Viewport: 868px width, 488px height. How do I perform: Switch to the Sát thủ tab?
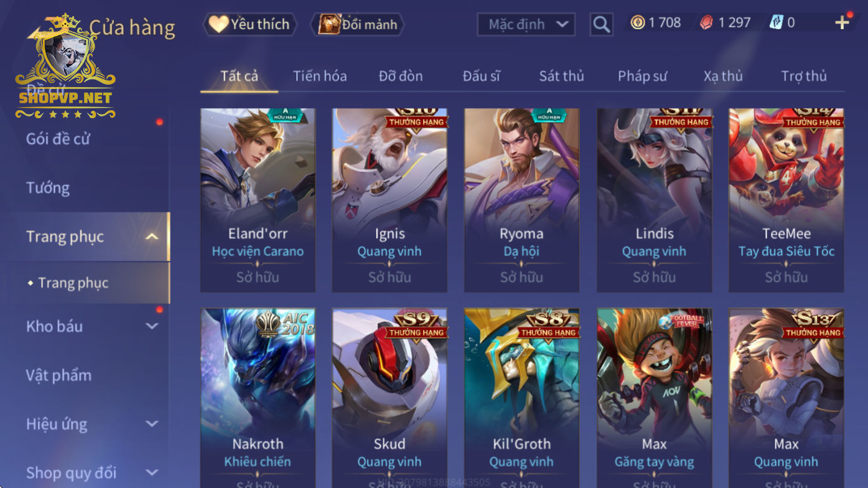pyautogui.click(x=561, y=76)
